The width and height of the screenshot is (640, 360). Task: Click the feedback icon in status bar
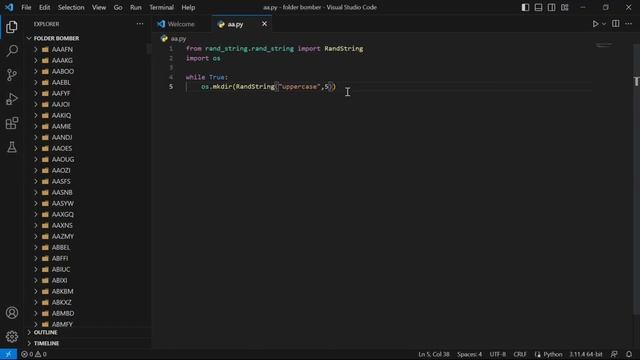click(614, 354)
